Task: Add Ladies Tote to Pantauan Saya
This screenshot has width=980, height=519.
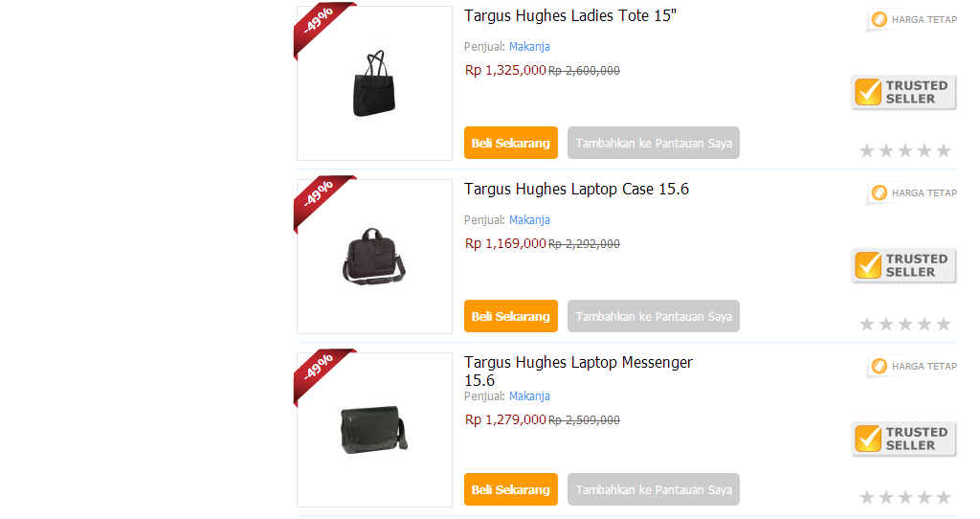Action: pos(653,143)
